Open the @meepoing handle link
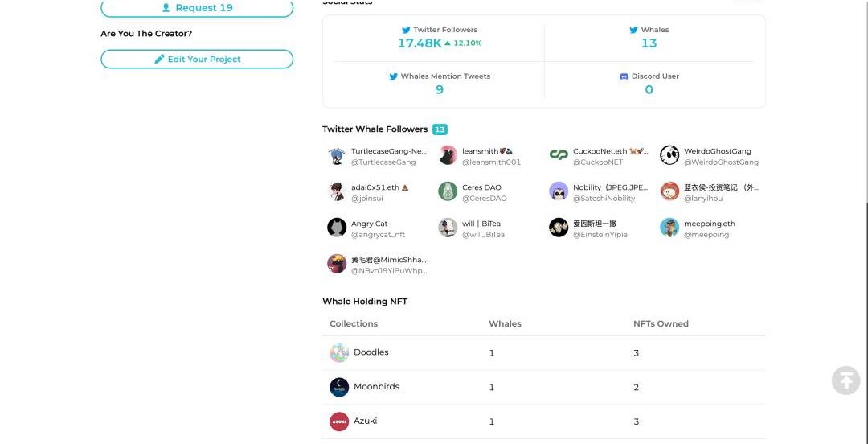Image resolution: width=868 pixels, height=444 pixels. click(x=706, y=235)
